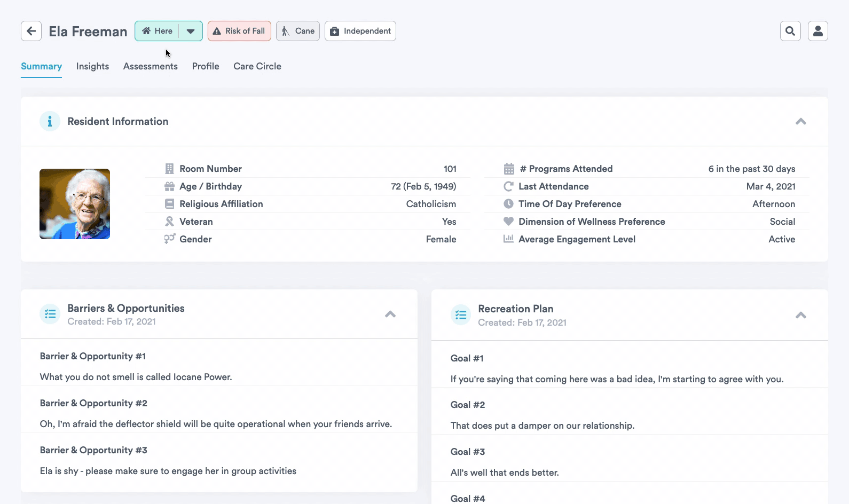Click the Recreation Plan checklist icon
This screenshot has width=849, height=504.
pyautogui.click(x=460, y=315)
